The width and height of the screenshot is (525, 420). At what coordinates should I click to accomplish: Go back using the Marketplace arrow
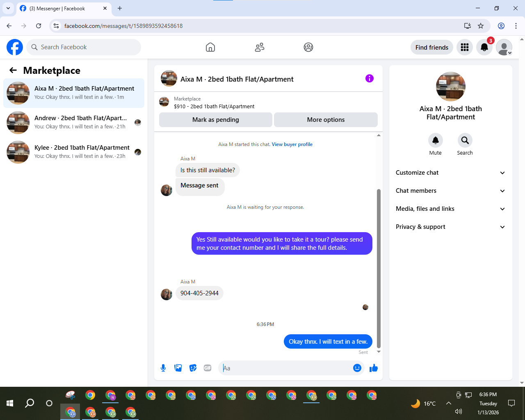[x=13, y=70]
